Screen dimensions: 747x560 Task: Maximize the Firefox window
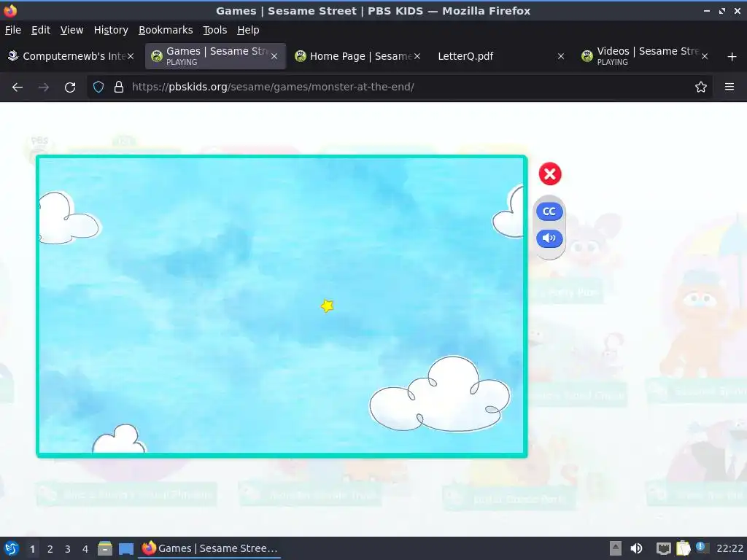point(722,10)
